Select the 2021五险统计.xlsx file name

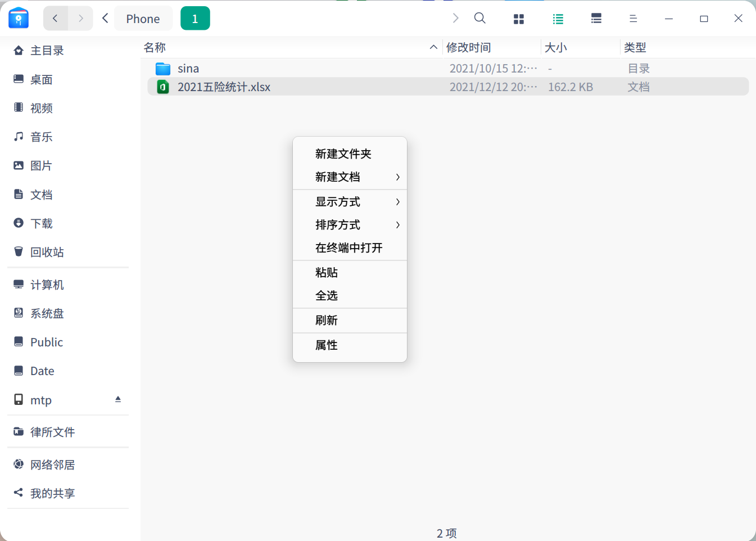click(x=224, y=87)
